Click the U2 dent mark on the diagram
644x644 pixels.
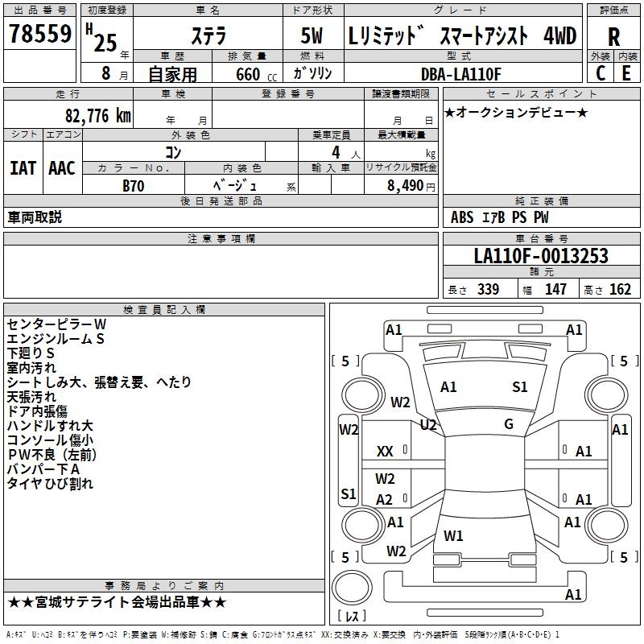pos(428,425)
